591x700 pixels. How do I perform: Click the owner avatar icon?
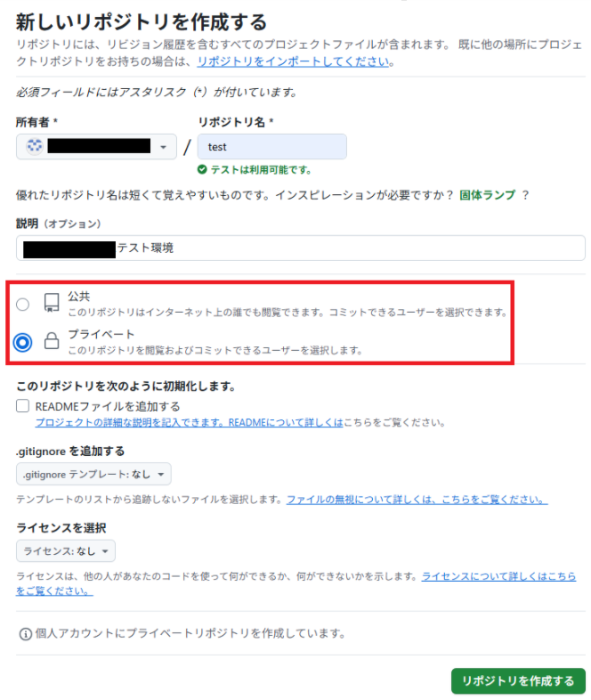tap(35, 146)
